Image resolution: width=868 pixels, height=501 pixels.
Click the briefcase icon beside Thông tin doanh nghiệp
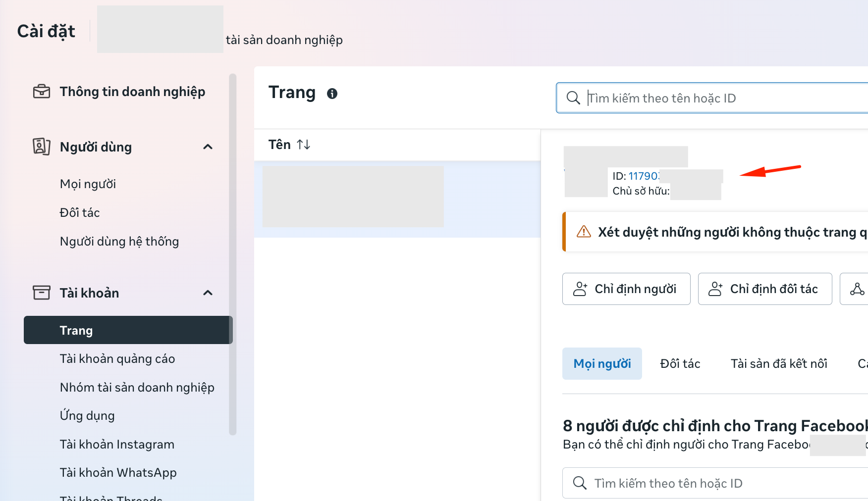coord(42,91)
